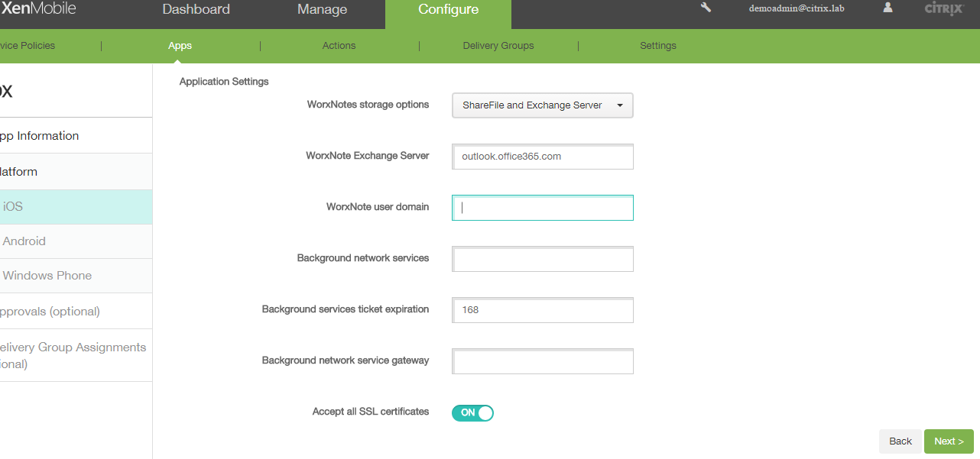This screenshot has height=459, width=980.
Task: Switch to the Manage tab
Action: (x=322, y=10)
